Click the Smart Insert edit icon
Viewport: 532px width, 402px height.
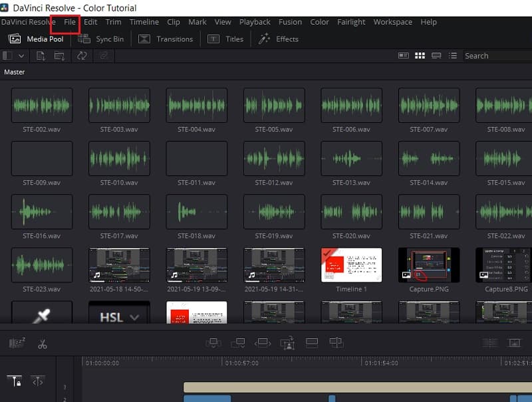pos(213,343)
